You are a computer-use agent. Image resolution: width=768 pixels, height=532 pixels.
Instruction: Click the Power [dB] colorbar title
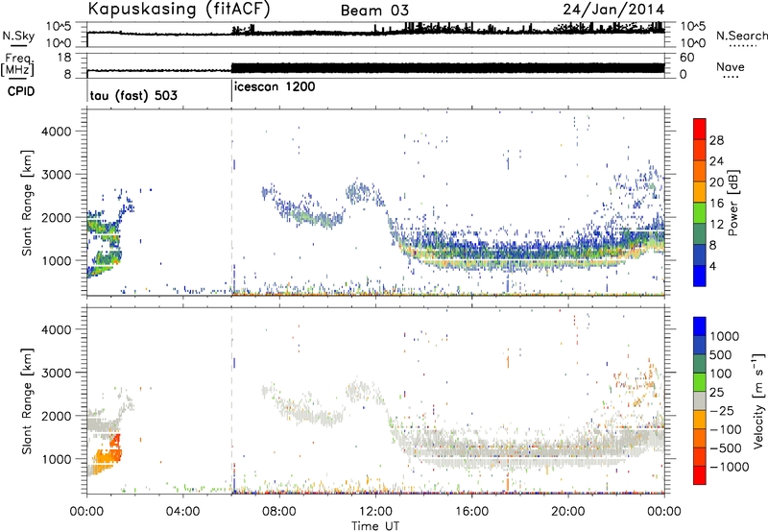tap(732, 203)
